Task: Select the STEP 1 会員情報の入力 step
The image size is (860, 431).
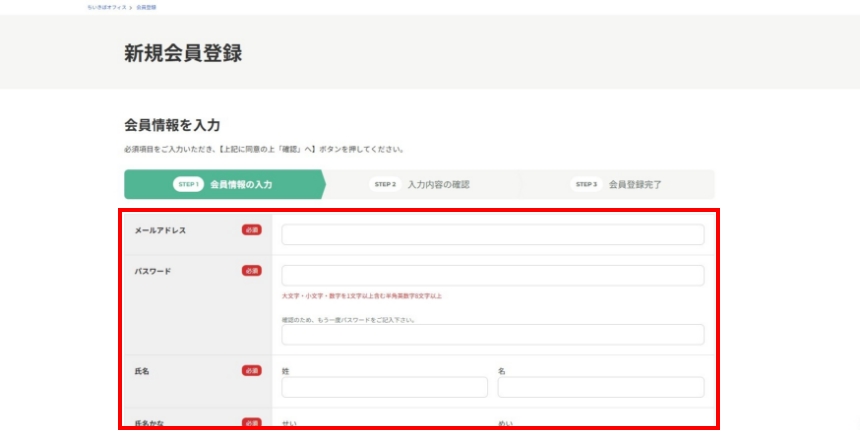Action: click(223, 184)
